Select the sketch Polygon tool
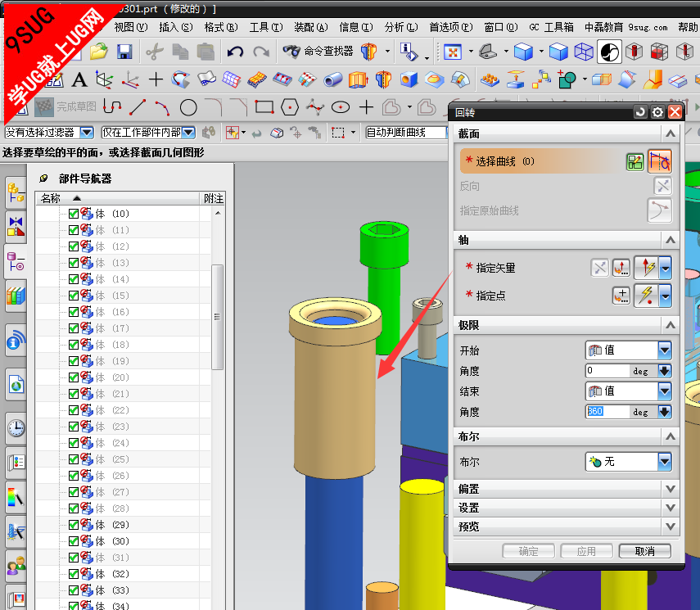The height and width of the screenshot is (610, 700). (290, 107)
